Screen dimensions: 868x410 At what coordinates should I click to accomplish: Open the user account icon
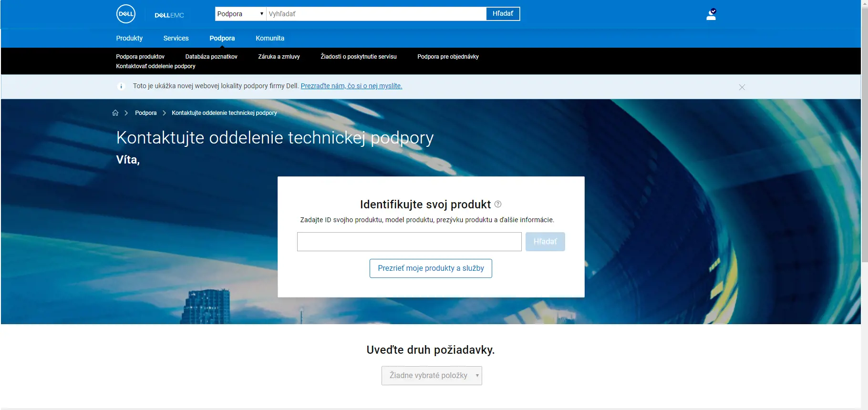click(x=711, y=14)
